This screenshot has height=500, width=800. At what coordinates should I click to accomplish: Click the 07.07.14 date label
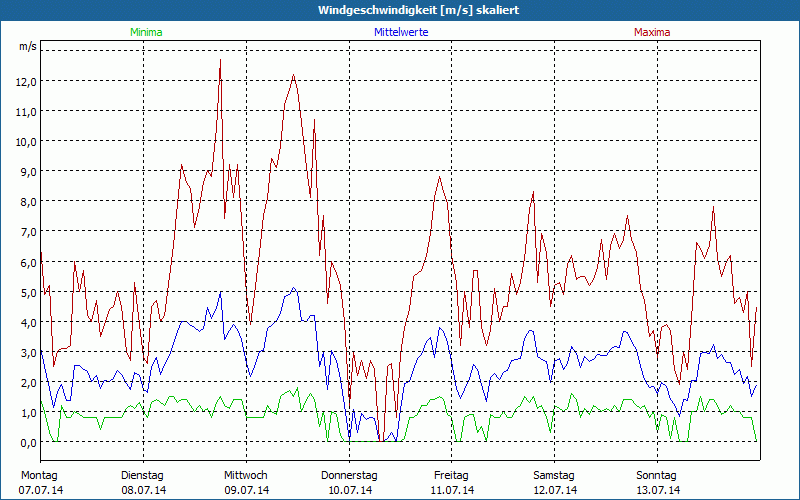point(40,490)
